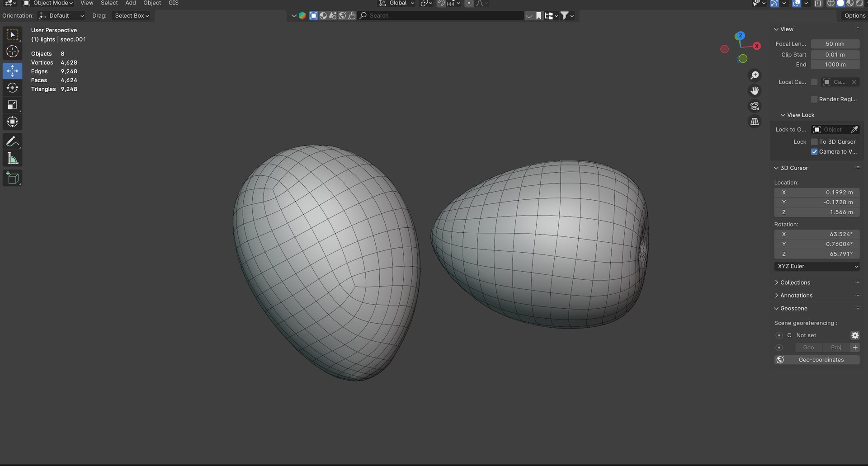
Task: Click the hand pan view icon
Action: point(755,91)
